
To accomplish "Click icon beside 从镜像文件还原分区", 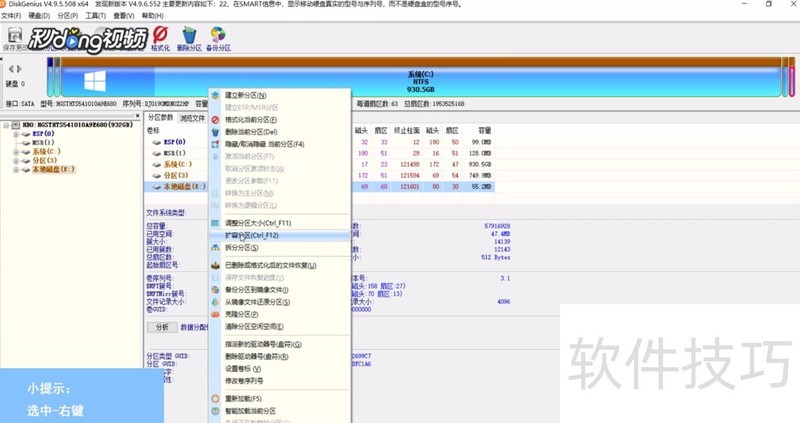I will (x=215, y=302).
